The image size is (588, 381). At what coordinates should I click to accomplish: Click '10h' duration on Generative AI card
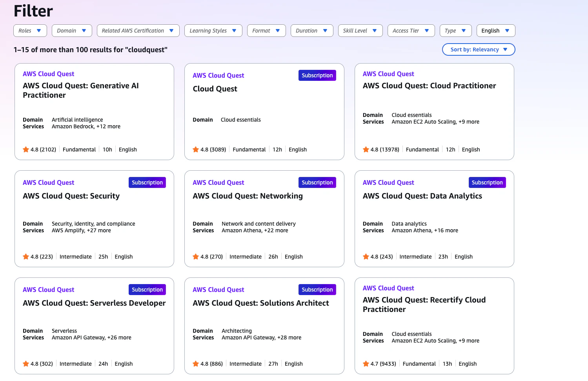click(x=107, y=149)
